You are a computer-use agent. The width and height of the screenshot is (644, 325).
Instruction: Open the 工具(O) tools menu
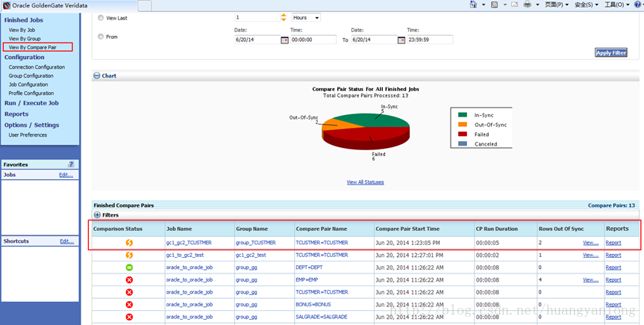point(616,4)
